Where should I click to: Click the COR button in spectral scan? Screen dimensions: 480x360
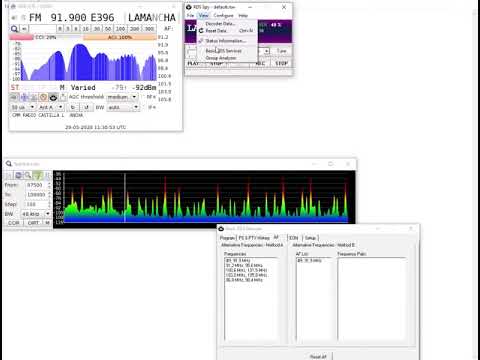[14, 223]
